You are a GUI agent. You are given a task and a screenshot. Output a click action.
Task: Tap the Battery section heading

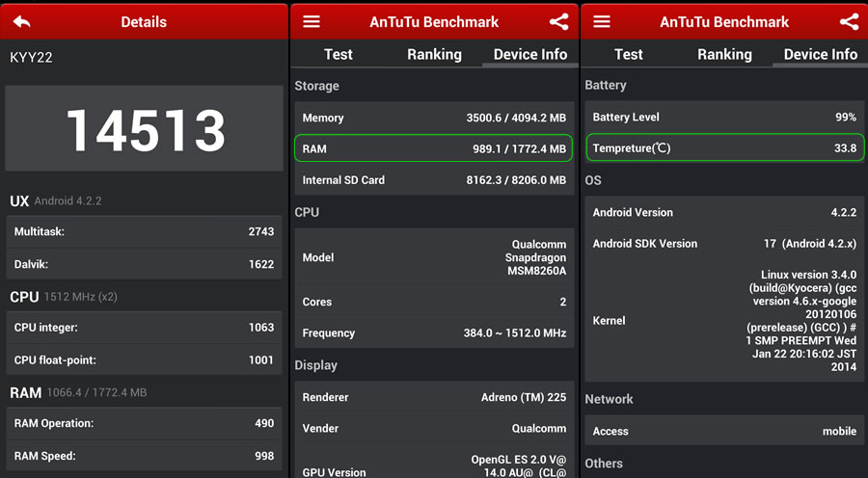(x=606, y=85)
